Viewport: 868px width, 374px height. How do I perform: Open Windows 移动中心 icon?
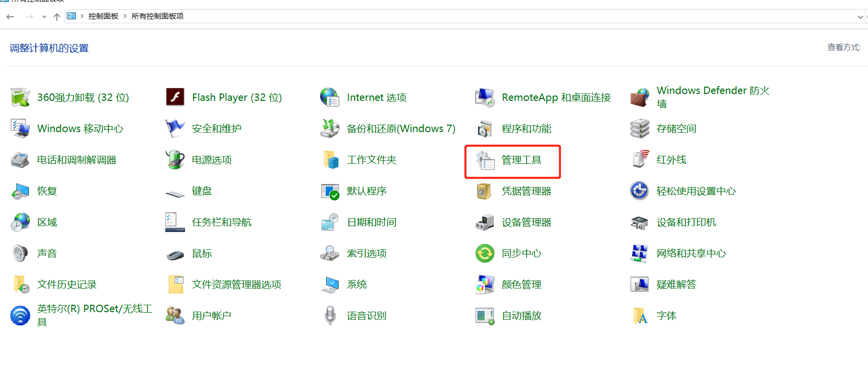click(20, 129)
